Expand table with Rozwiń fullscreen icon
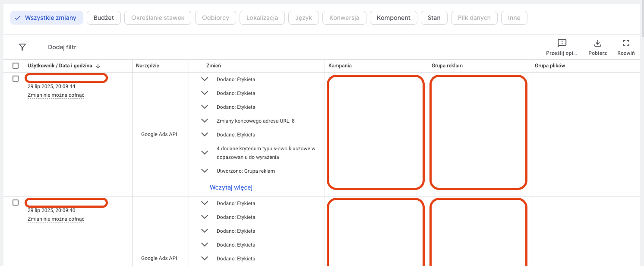The height and width of the screenshot is (266, 644). click(x=626, y=43)
